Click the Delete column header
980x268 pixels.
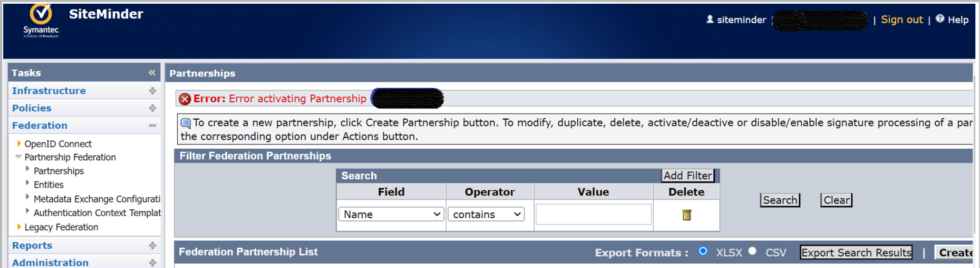pyautogui.click(x=687, y=192)
